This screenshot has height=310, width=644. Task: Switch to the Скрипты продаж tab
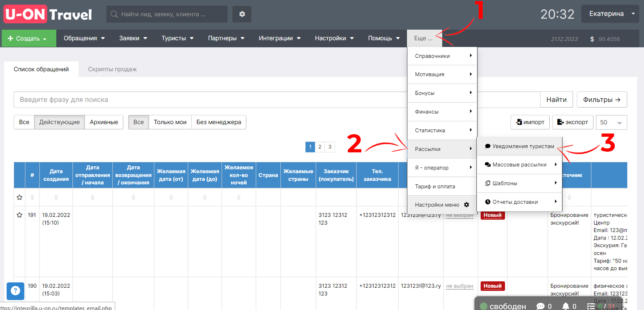point(112,69)
